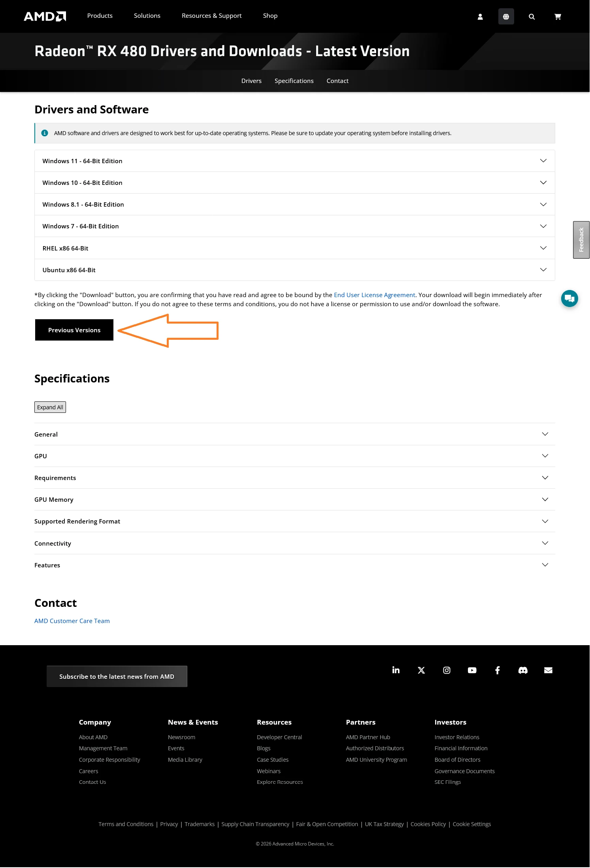Open Privacy link in footer
590x868 pixels.
tap(169, 824)
